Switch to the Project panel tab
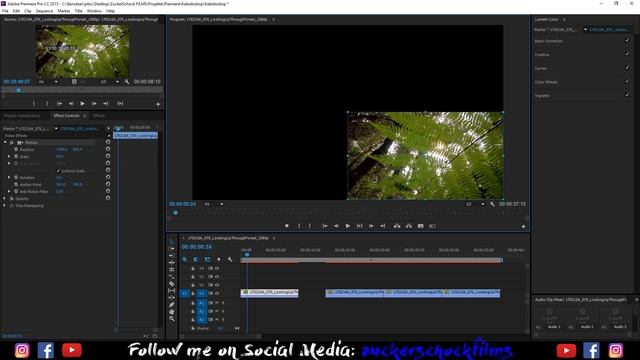This screenshot has height=360, width=640. pos(22,116)
